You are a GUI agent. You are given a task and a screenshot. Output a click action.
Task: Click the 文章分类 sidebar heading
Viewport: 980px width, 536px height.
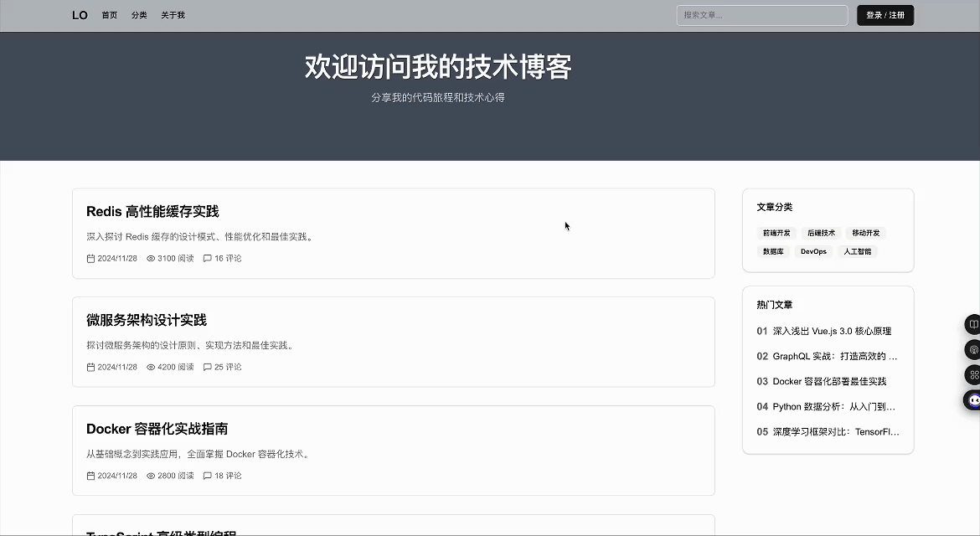775,207
